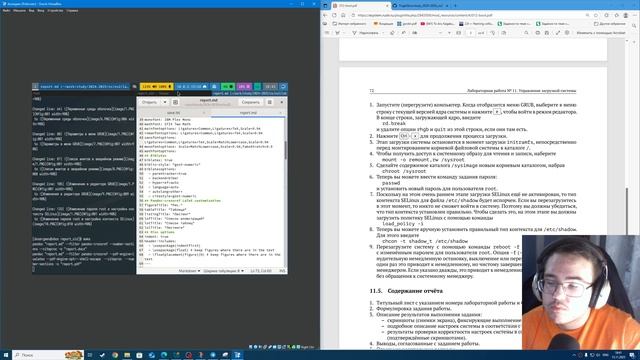Viewport: 640px width, 360px height.
Task: Click the PDF page number field
Action: click(x=470, y=33)
